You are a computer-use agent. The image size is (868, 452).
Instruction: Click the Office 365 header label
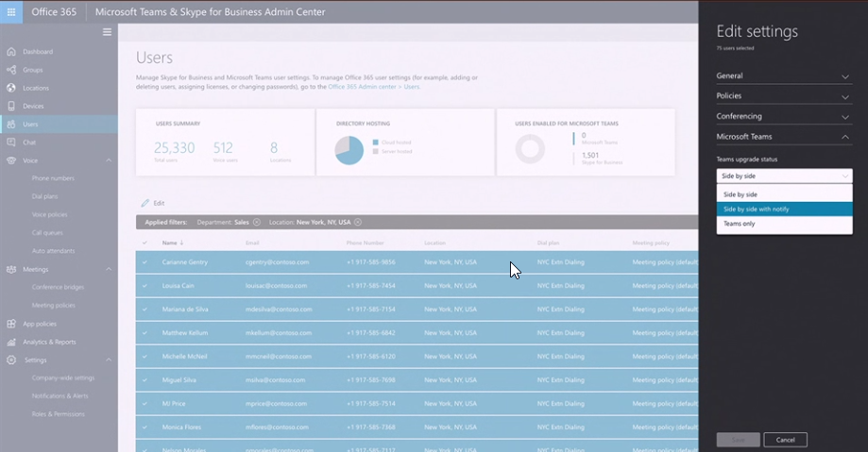click(54, 11)
